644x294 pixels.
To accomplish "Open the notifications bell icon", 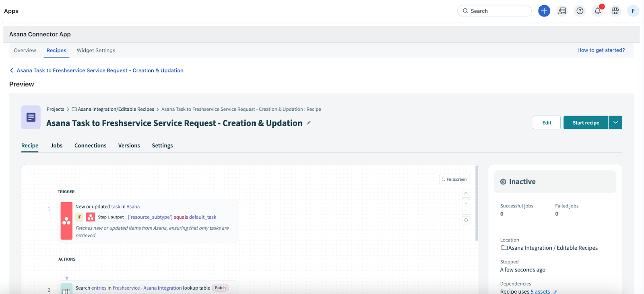I will pyautogui.click(x=598, y=11).
